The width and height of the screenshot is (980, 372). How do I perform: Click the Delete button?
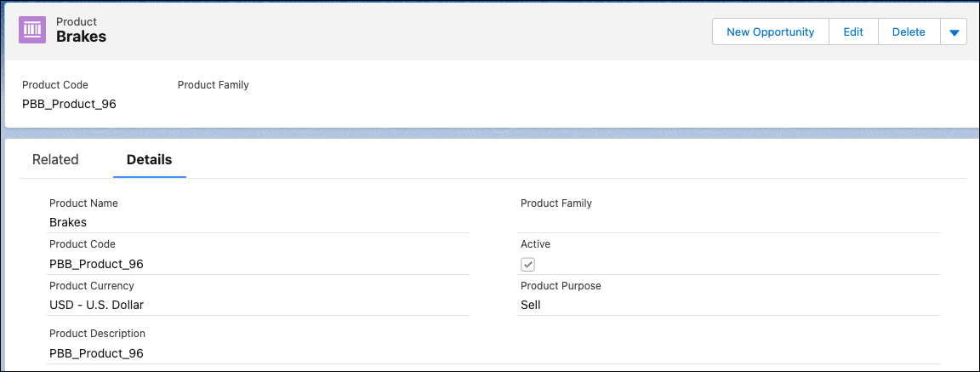pos(909,31)
